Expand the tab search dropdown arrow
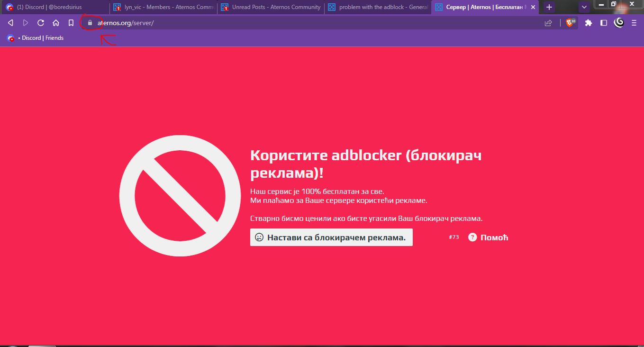644x347 pixels. coord(584,8)
